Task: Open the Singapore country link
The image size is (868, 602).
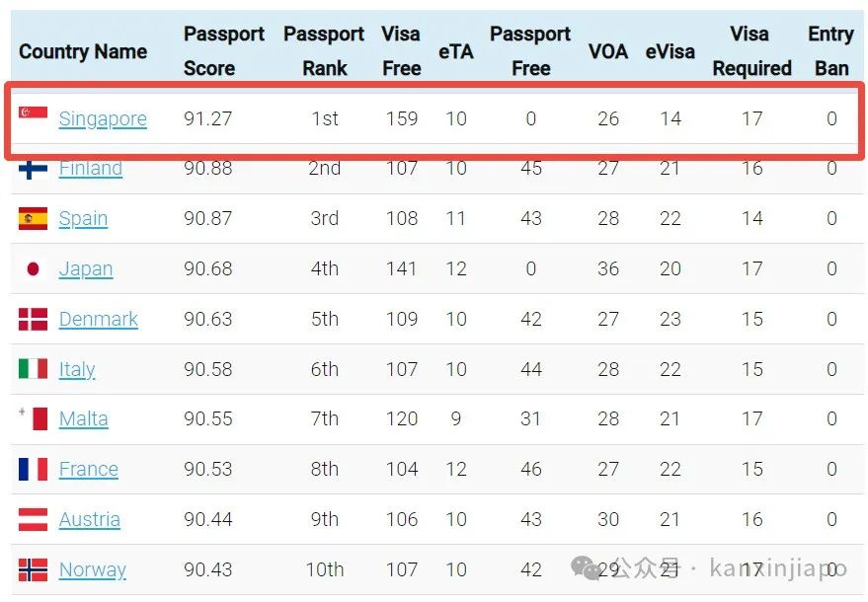Action: [x=103, y=119]
